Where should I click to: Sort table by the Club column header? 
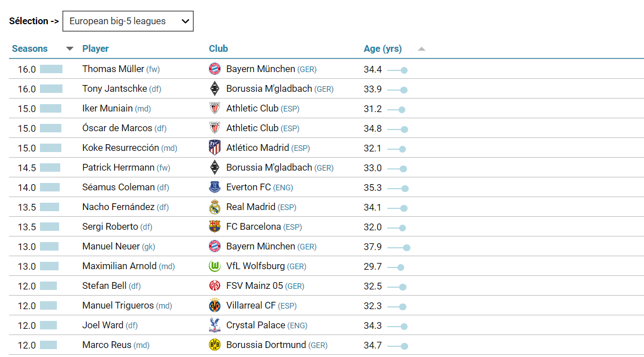[218, 49]
